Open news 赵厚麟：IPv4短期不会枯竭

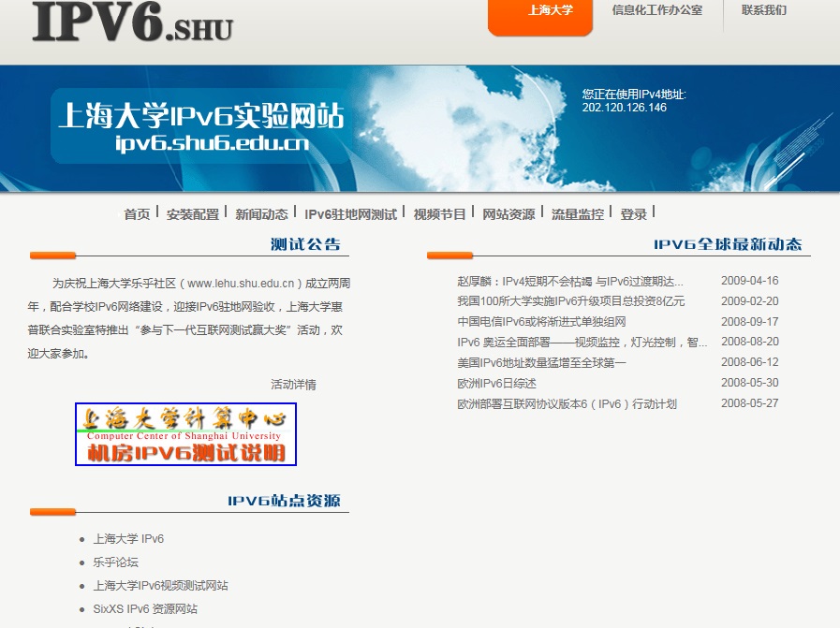click(570, 281)
